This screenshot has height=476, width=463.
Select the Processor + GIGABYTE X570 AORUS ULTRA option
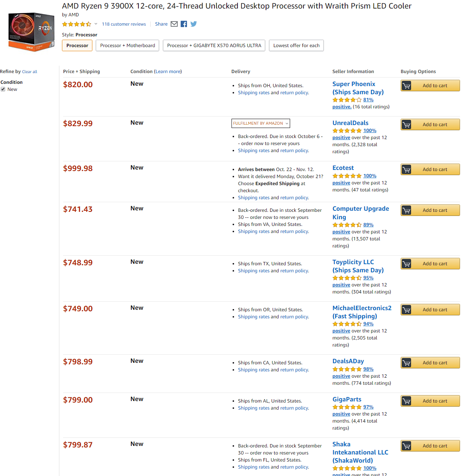click(x=214, y=45)
